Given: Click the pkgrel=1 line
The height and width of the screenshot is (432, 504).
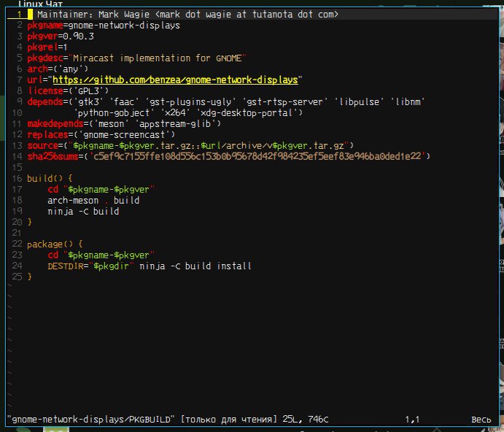Looking at the screenshot, I should (47, 47).
